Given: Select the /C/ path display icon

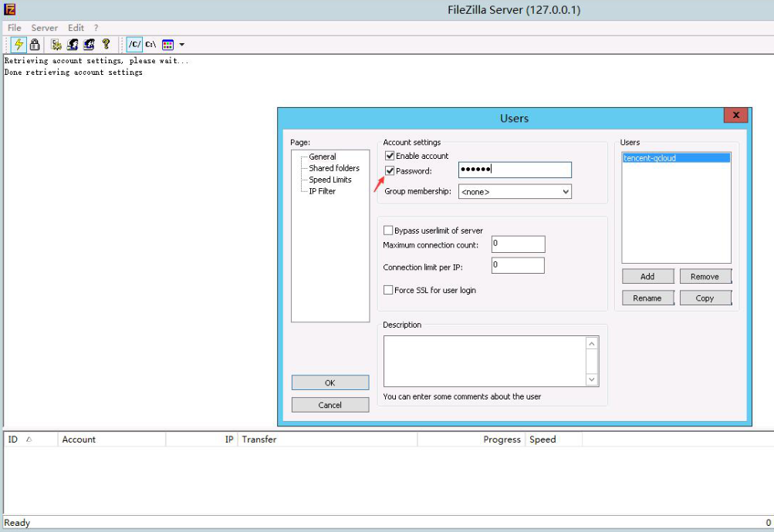Looking at the screenshot, I should coord(134,45).
